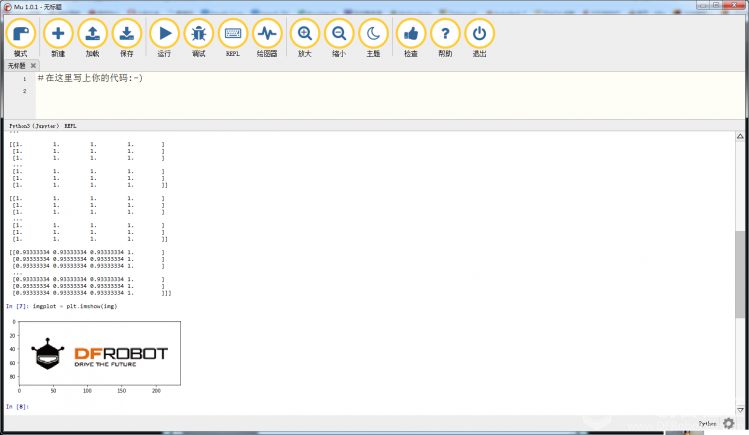This screenshot has height=435, width=749.
Task: Click the REPL vertical scrollbar thumb
Action: [x=740, y=275]
